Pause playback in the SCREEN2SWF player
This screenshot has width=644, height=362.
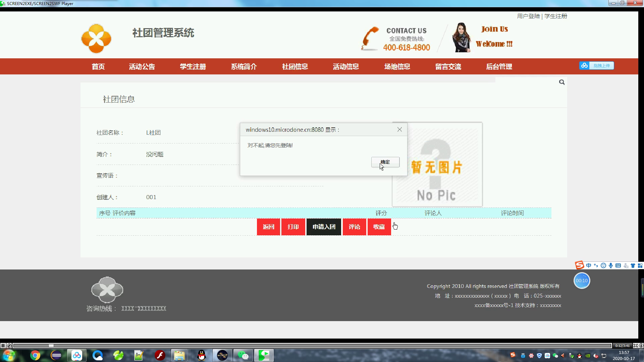tap(3, 346)
